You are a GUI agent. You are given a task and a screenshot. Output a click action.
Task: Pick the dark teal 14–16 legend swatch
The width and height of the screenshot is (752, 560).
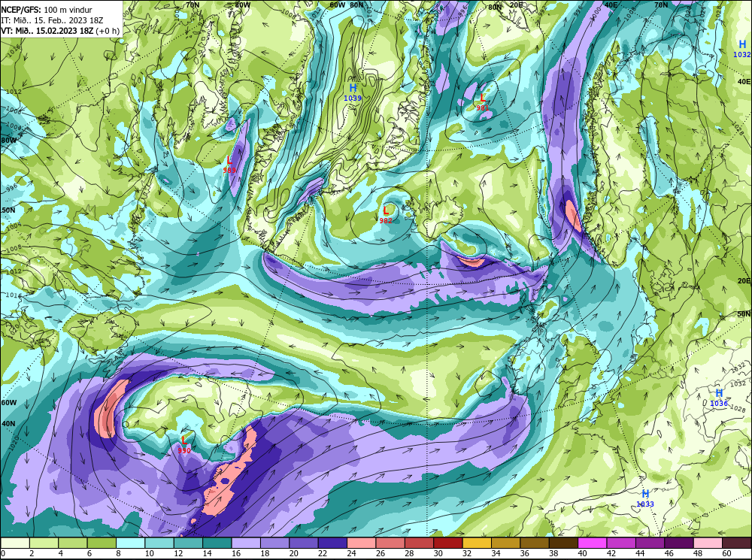[217, 543]
